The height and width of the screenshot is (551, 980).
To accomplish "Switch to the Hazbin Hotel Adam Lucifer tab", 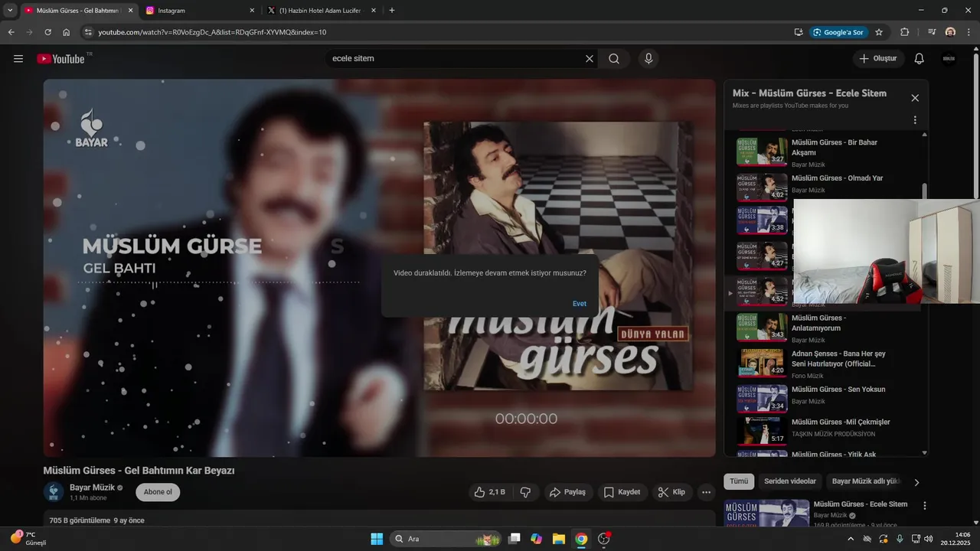I will point(322,11).
